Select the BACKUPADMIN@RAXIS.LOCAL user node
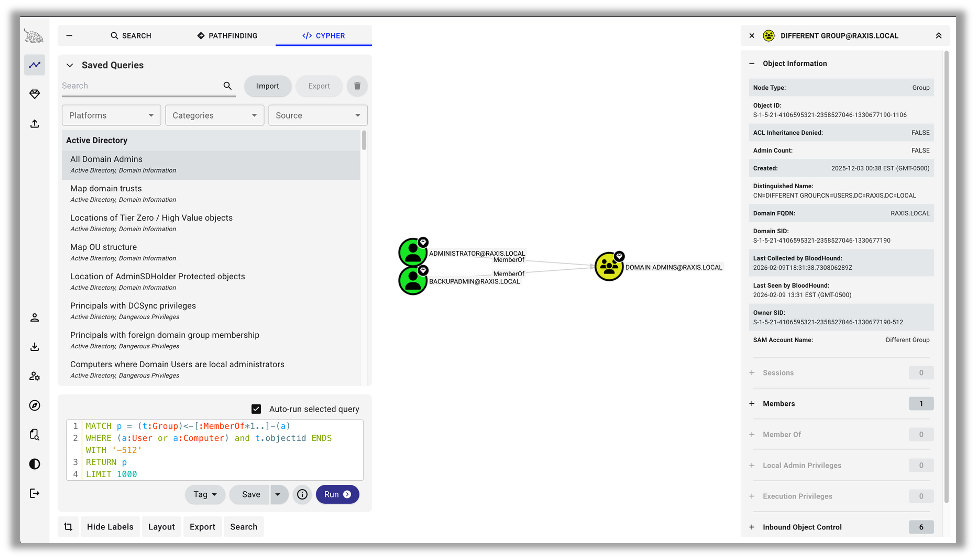The height and width of the screenshot is (560, 976). coord(412,280)
